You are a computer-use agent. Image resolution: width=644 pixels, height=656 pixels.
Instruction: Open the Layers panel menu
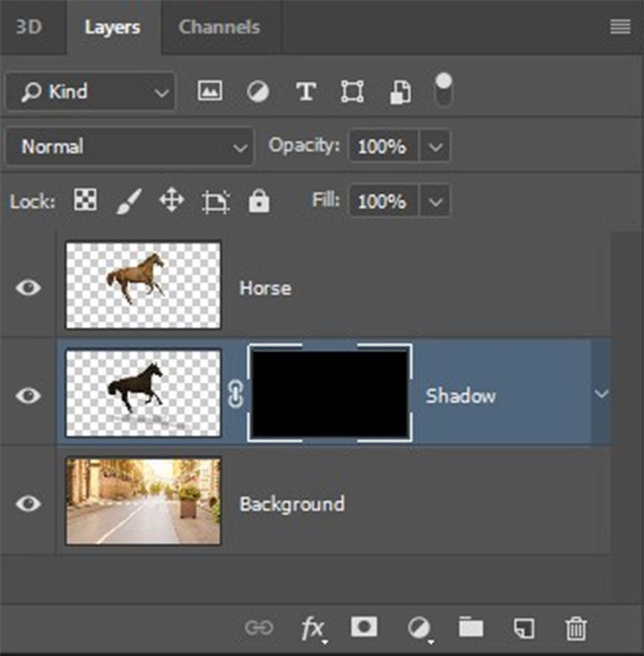click(x=620, y=27)
